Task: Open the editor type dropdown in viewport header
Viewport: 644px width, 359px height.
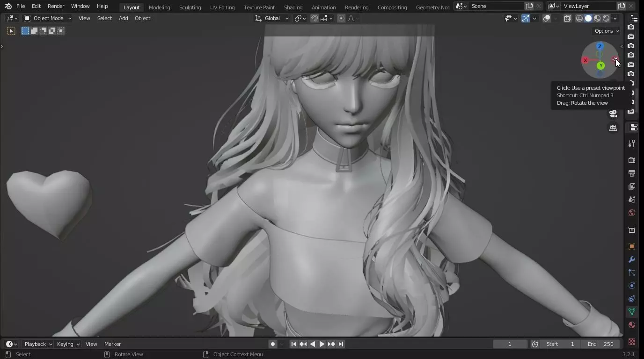Action: click(12, 18)
